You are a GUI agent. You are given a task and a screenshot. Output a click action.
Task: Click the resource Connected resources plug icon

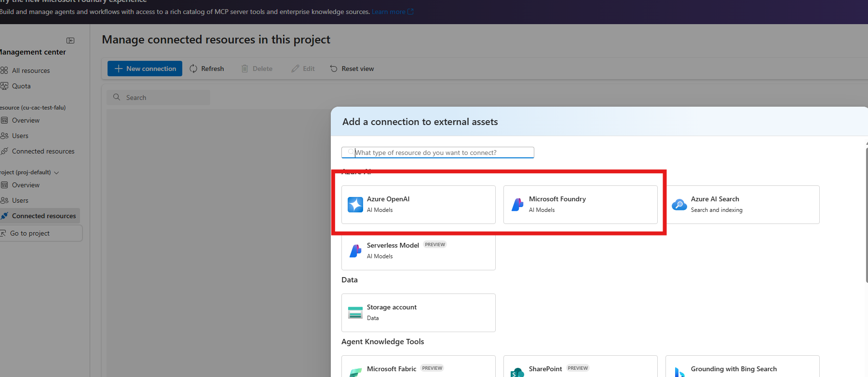(4, 151)
